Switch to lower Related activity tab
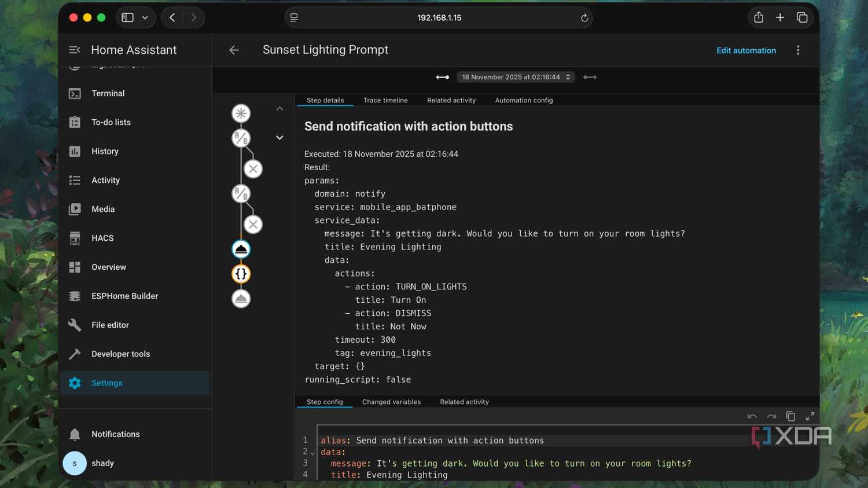 click(x=464, y=402)
